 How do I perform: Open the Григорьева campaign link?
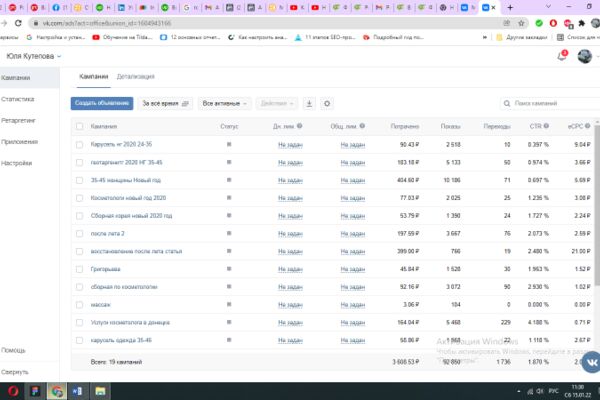click(x=105, y=269)
